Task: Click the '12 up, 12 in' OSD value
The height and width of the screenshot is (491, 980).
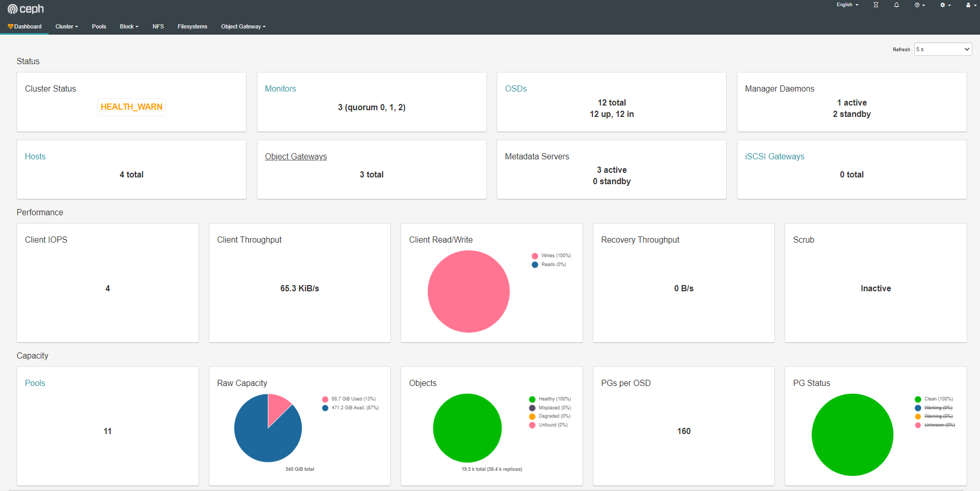Action: click(611, 114)
